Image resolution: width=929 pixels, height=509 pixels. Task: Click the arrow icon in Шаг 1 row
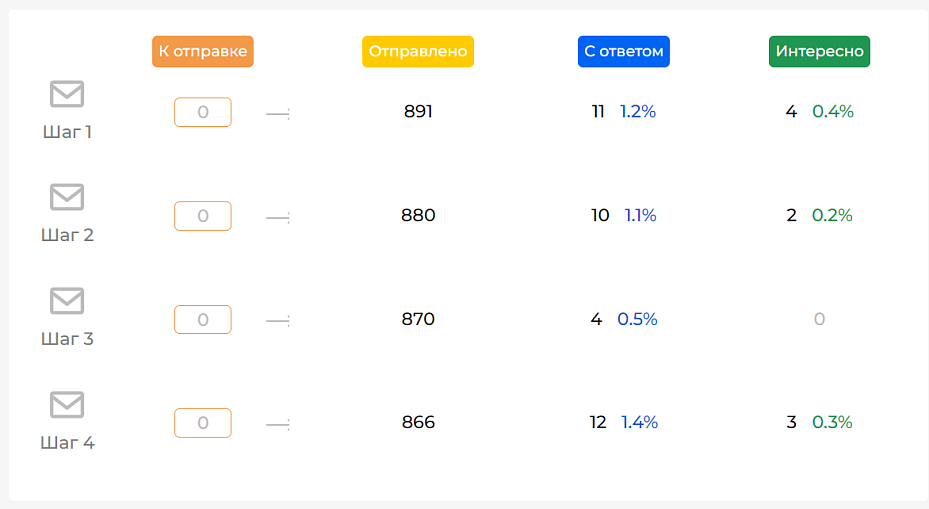coord(278,113)
